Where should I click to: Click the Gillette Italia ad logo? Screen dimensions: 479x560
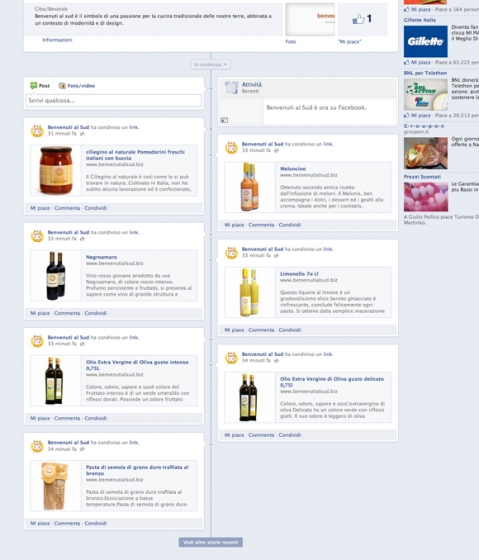(x=425, y=41)
